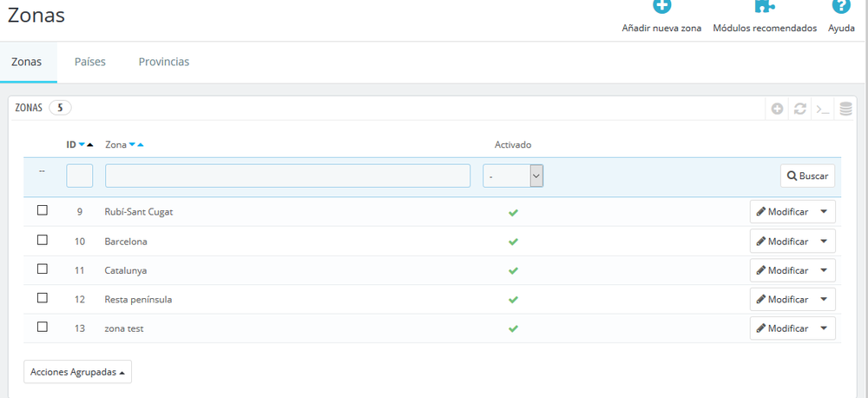868x398 pixels.
Task: Expand Modificar dropdown arrow for Barcelona
Action: tap(824, 241)
